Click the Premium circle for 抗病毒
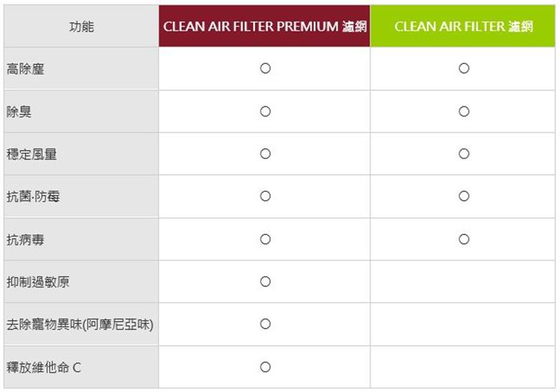This screenshot has height=392, width=560. click(265, 240)
